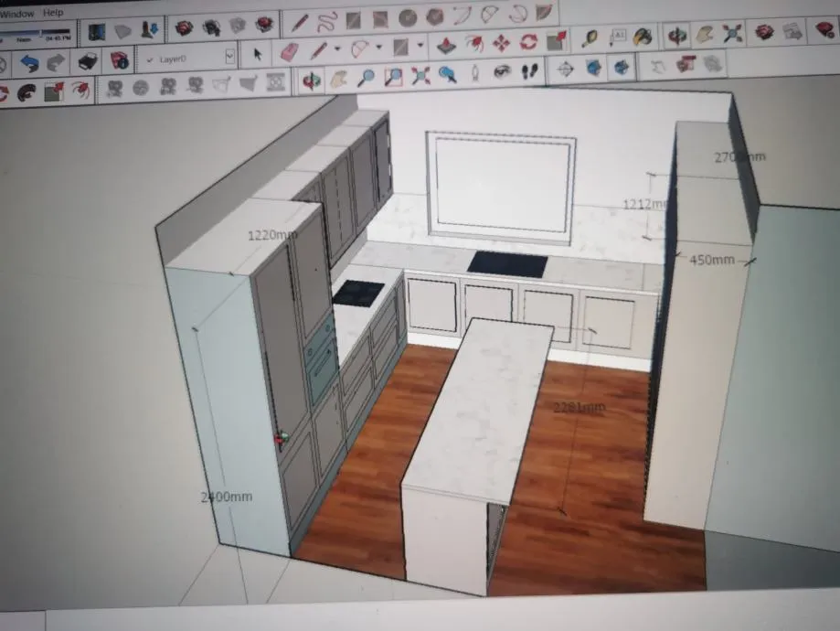Click the Look Around eye icon
The height and width of the screenshot is (631, 840).
[x=502, y=70]
